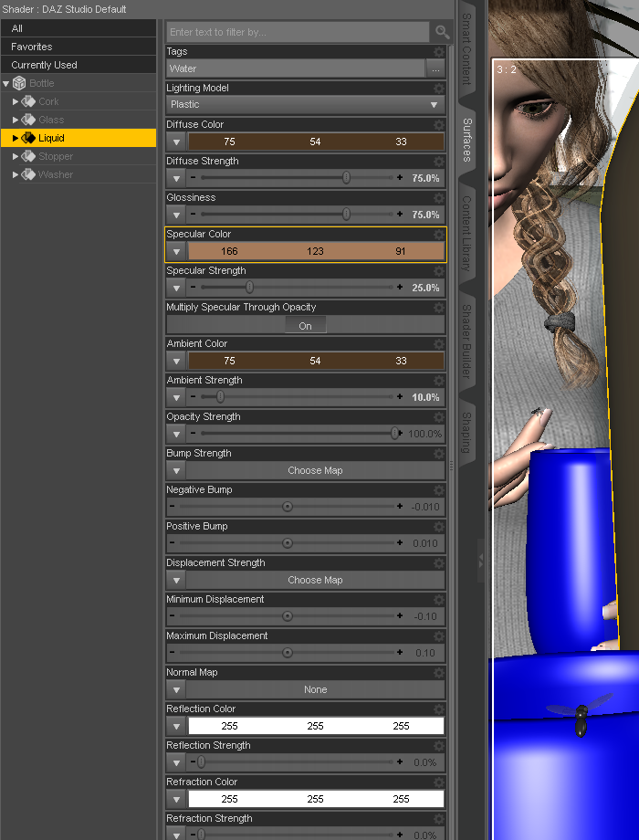The width and height of the screenshot is (639, 840).
Task: Click the Diffuse Color swatch
Action: point(316,142)
